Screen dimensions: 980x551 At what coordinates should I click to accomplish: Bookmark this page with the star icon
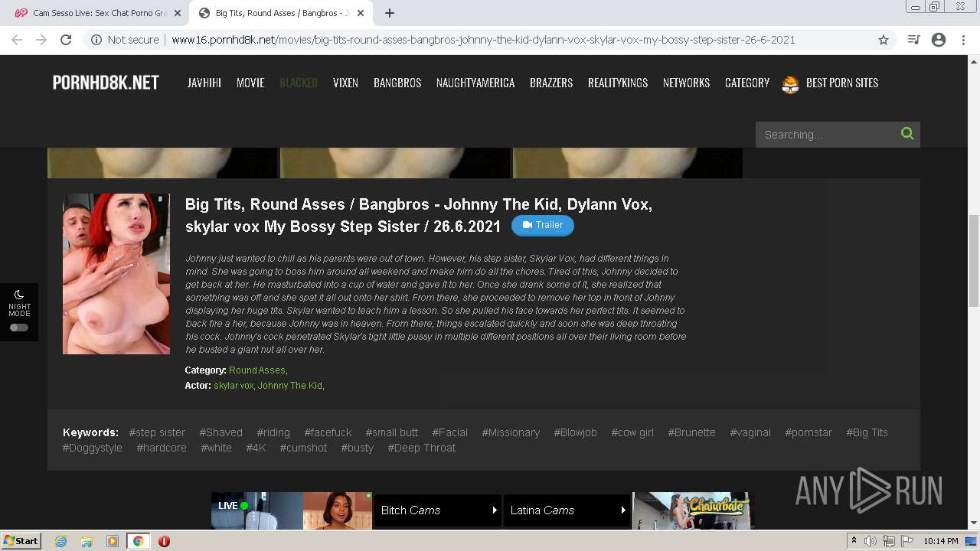click(884, 40)
